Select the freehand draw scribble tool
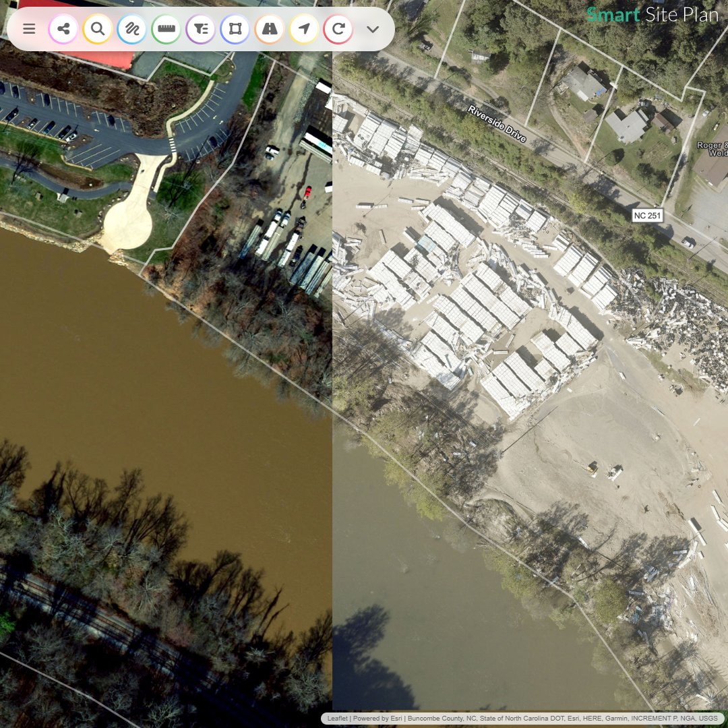The height and width of the screenshot is (728, 728). [x=132, y=29]
